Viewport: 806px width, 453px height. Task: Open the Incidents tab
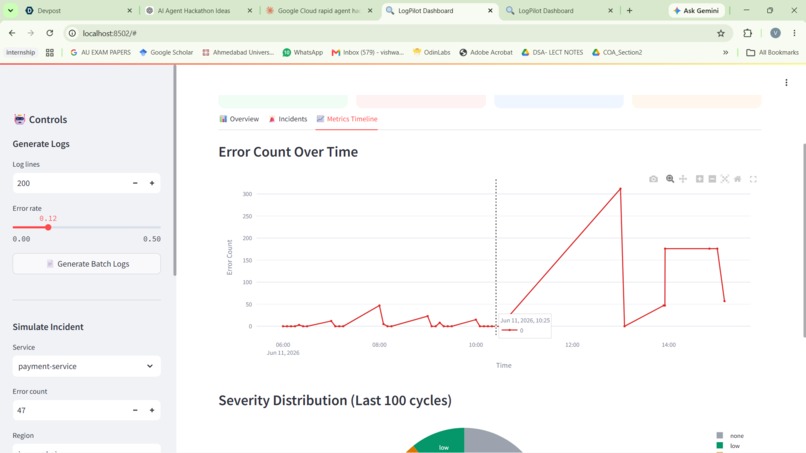pos(287,119)
